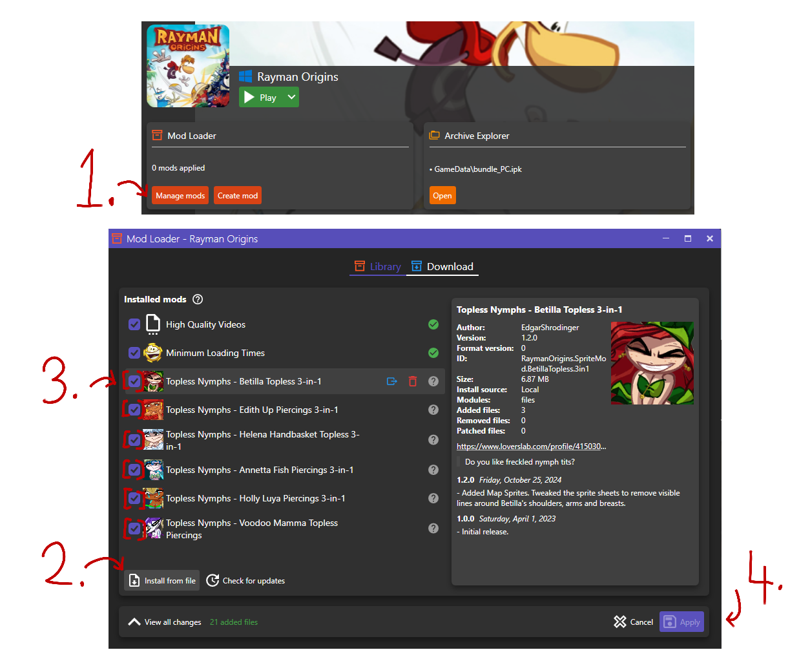Open the Archive Explorer bundle

(x=442, y=196)
